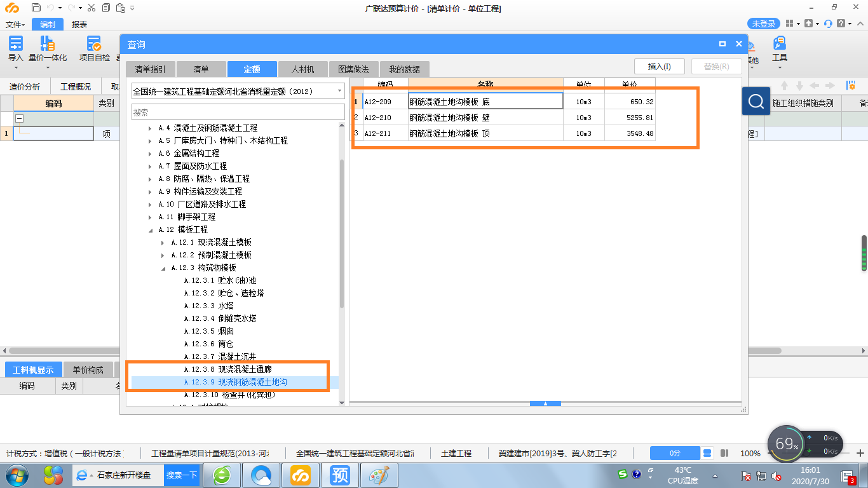Select row A12-211 钢筋混凝土地沟模板 顶

point(504,133)
